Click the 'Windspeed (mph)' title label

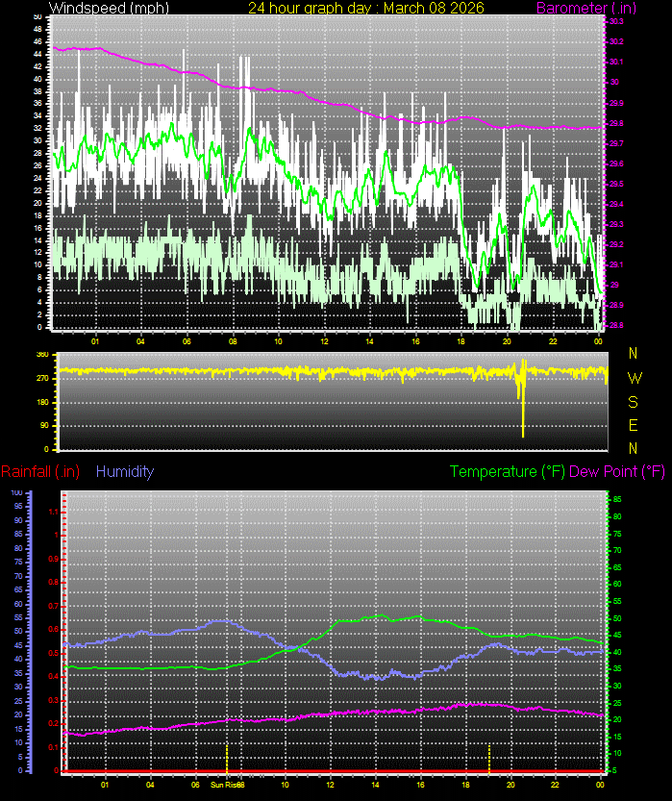tap(109, 8)
